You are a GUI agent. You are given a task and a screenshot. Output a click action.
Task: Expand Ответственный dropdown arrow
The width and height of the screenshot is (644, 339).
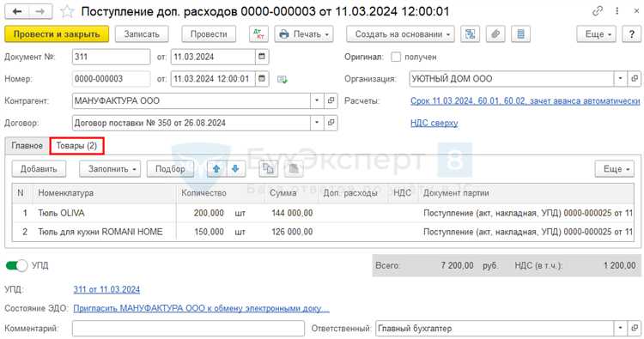pos(620,328)
